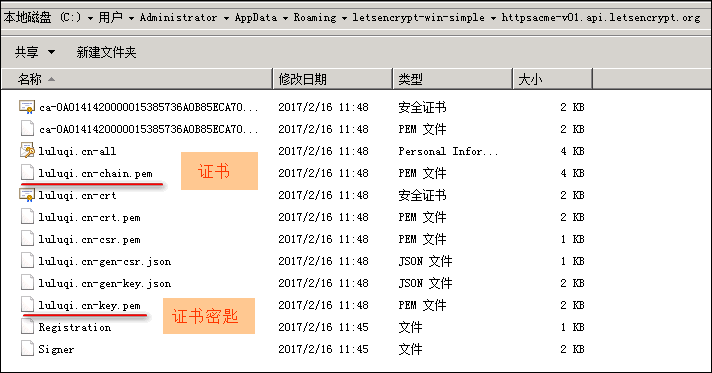Click file icon beside luluqi.cn-crt.pem

pyautogui.click(x=27, y=217)
